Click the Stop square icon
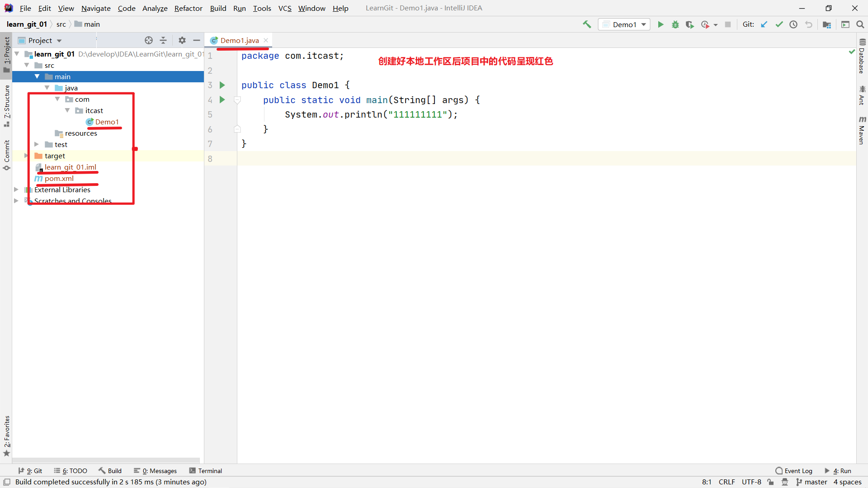Screen dimensions: 868x488 click(x=728, y=24)
